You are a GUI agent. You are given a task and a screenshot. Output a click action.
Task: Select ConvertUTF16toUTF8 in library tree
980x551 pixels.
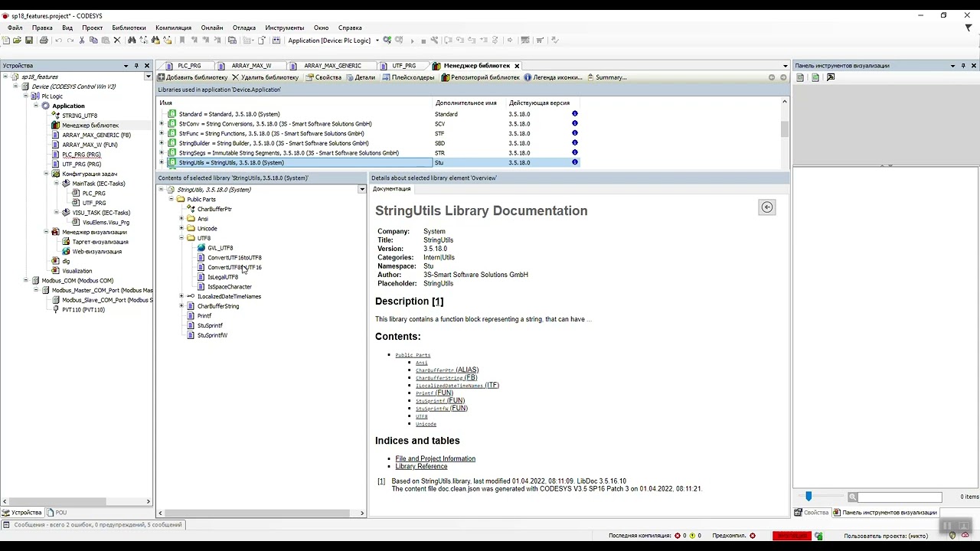click(x=234, y=258)
